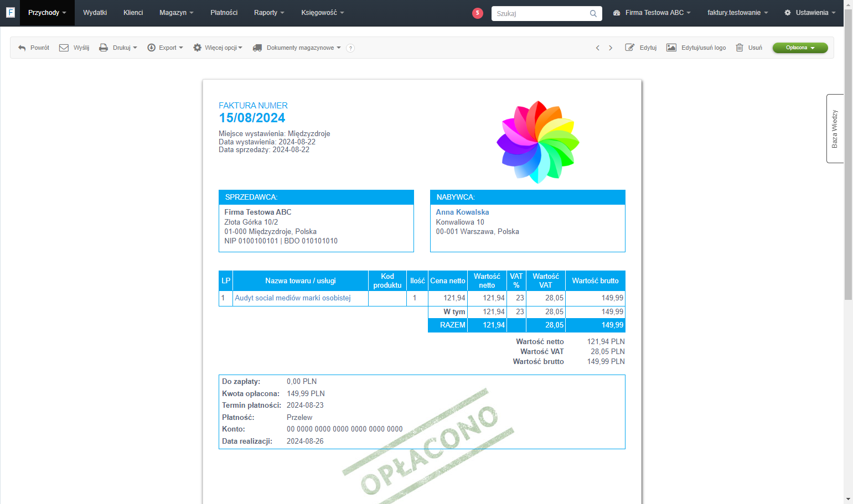Click the Edytuj button label

coord(648,48)
